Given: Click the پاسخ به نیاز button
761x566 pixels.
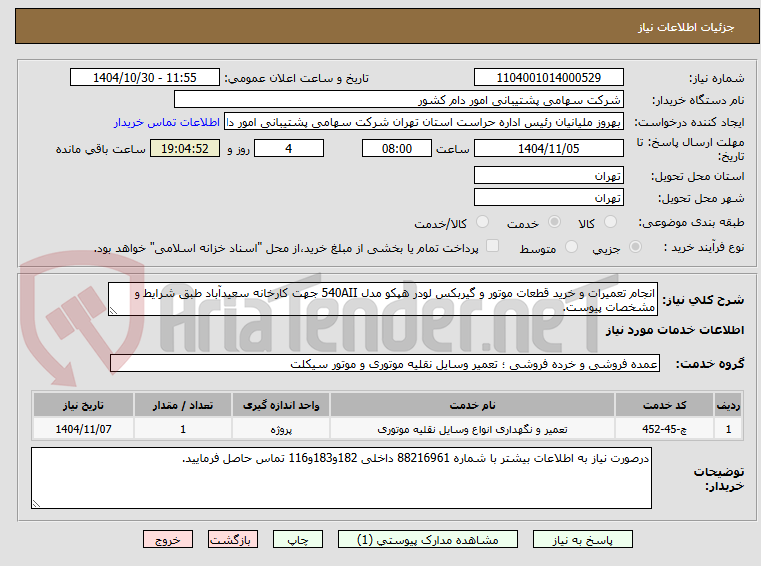Looking at the screenshot, I should tap(582, 539).
